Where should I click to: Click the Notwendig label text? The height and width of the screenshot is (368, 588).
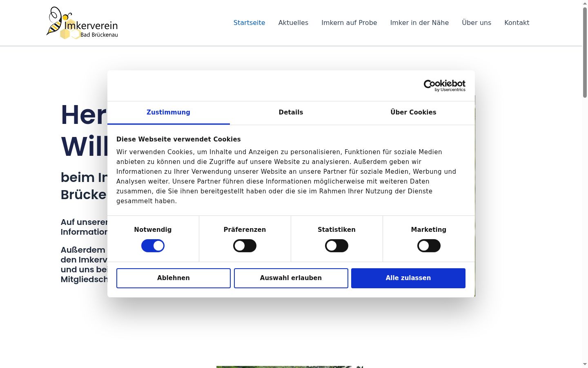(x=153, y=230)
